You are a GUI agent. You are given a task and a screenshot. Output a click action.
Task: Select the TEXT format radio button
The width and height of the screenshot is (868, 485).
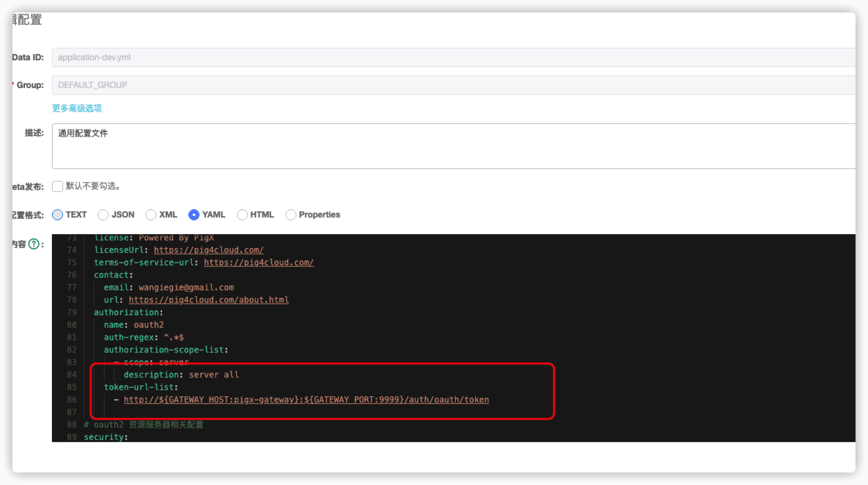point(57,215)
